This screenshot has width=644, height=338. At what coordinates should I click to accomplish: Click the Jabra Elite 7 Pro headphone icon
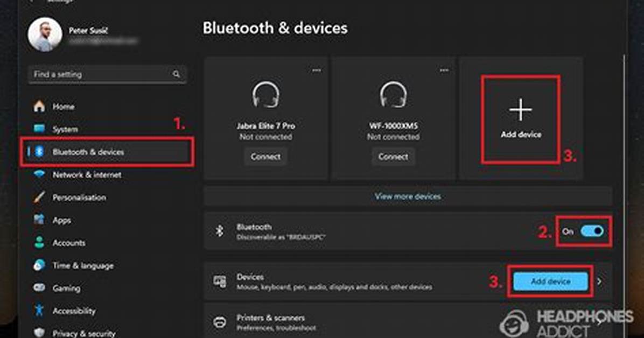266,95
